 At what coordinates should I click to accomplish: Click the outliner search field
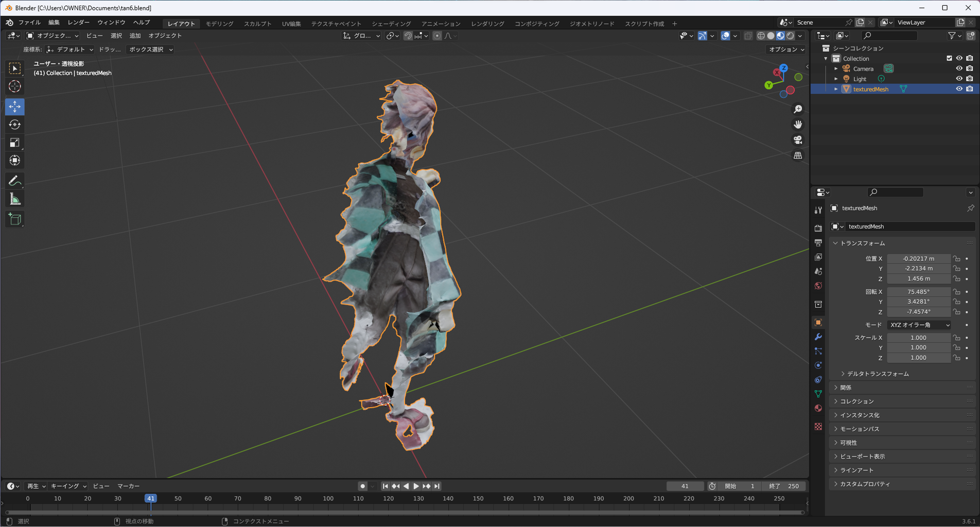[889, 36]
